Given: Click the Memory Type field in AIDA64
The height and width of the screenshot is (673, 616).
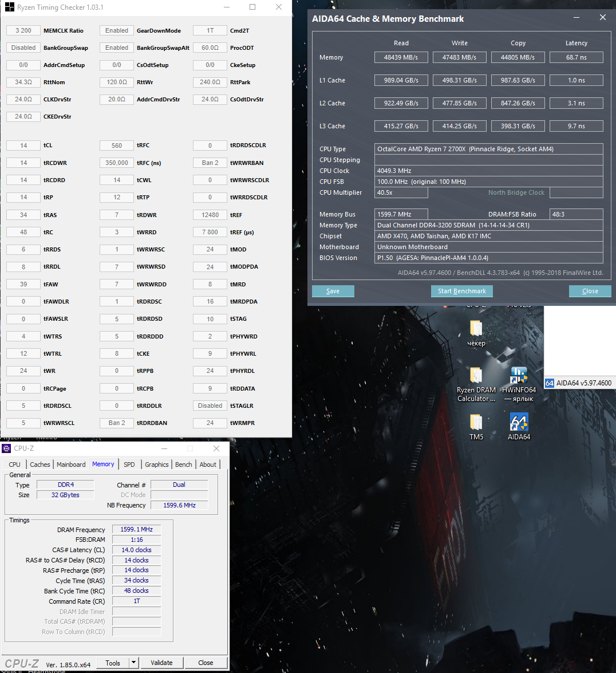Looking at the screenshot, I should tap(488, 225).
